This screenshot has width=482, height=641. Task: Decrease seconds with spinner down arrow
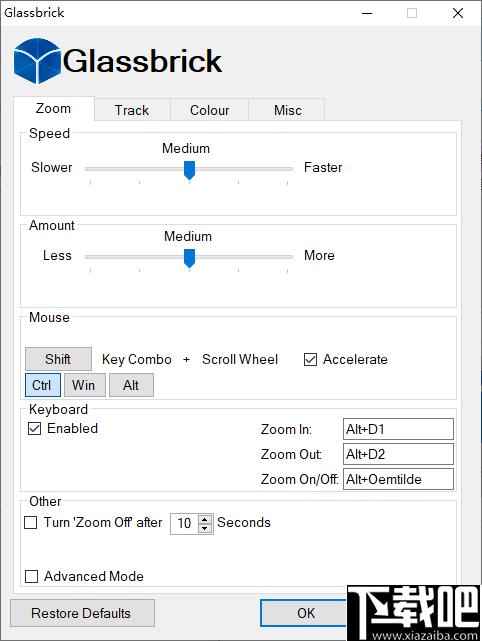point(205,528)
